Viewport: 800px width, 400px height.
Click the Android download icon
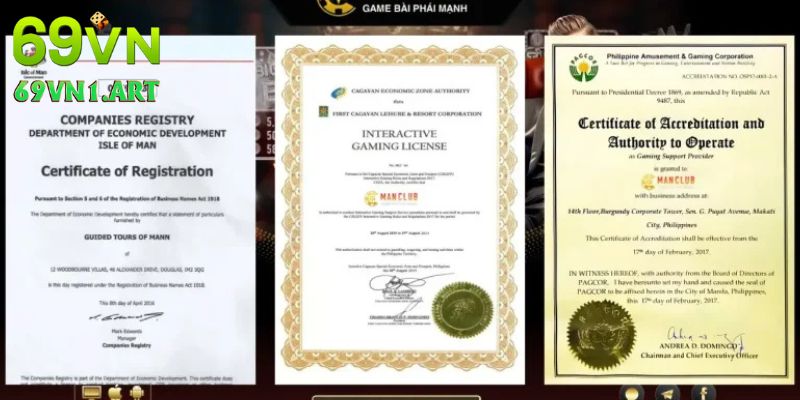coord(137,393)
